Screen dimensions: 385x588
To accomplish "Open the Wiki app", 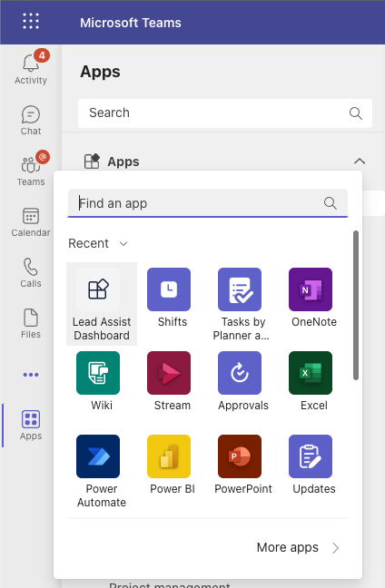I will pyautogui.click(x=98, y=381).
